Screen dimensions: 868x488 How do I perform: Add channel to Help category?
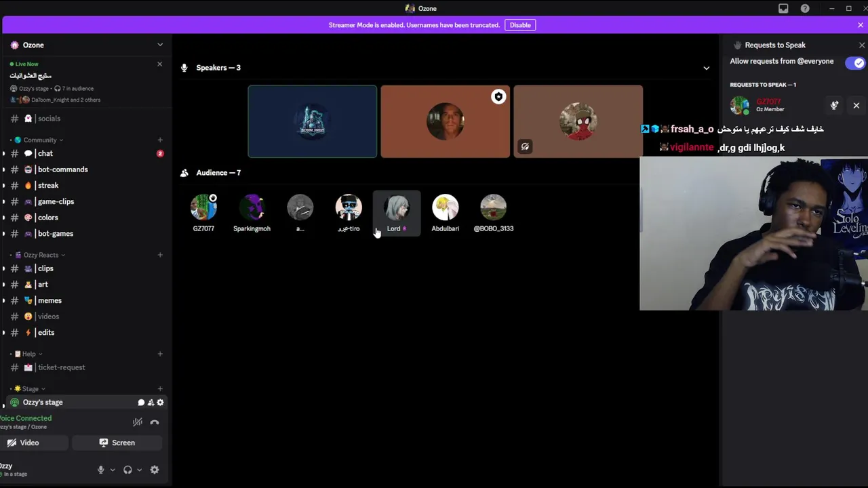click(x=160, y=354)
